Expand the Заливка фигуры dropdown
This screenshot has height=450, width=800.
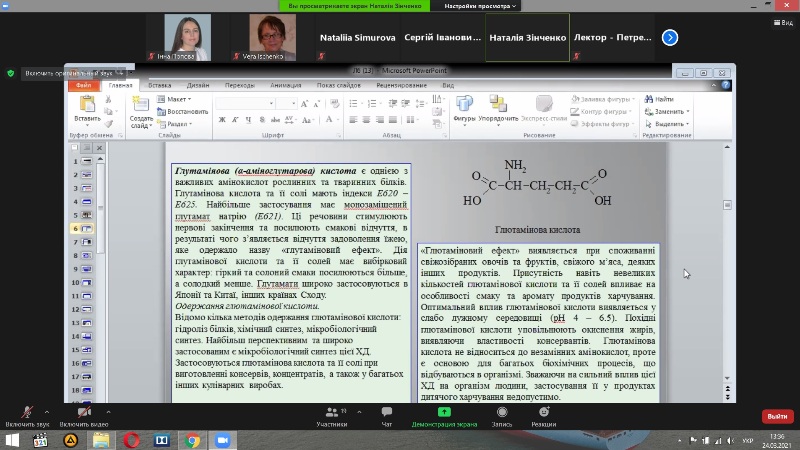pyautogui.click(x=606, y=100)
